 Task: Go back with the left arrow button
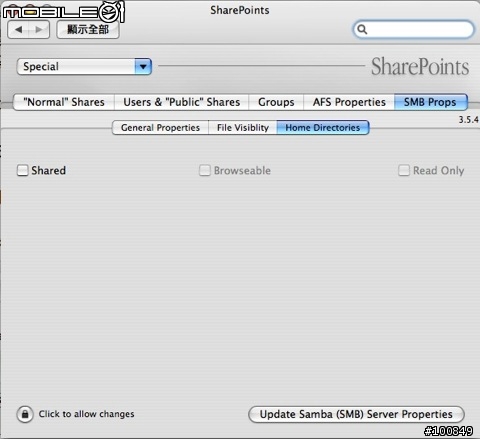click(x=18, y=30)
